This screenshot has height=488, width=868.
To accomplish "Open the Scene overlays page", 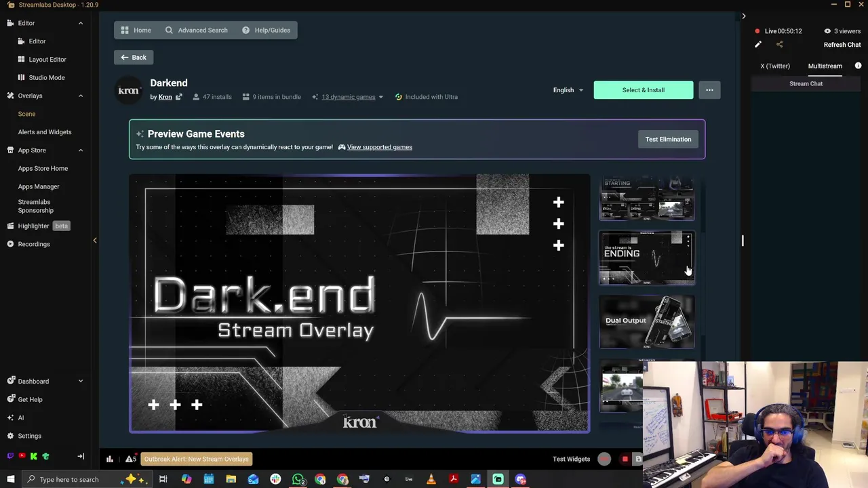I will point(26,114).
